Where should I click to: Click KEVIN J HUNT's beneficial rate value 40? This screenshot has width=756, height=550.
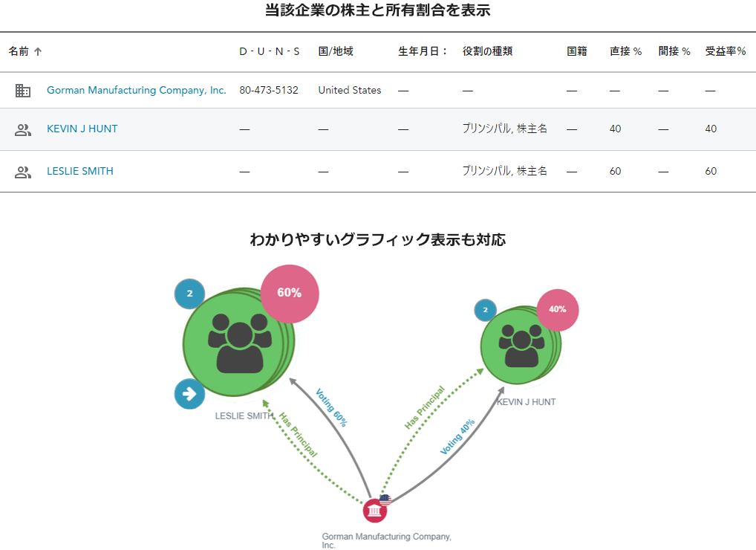(x=711, y=129)
